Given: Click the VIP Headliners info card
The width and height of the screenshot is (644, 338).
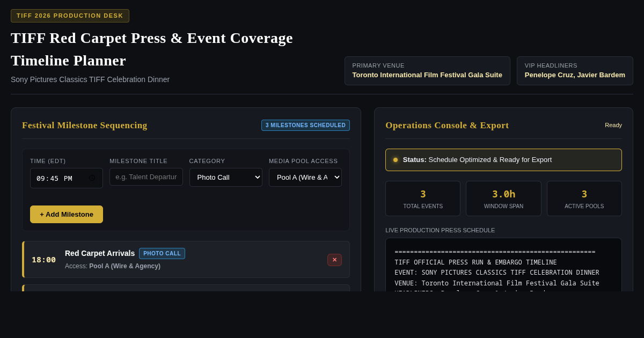Looking at the screenshot, I should pyautogui.click(x=575, y=71).
